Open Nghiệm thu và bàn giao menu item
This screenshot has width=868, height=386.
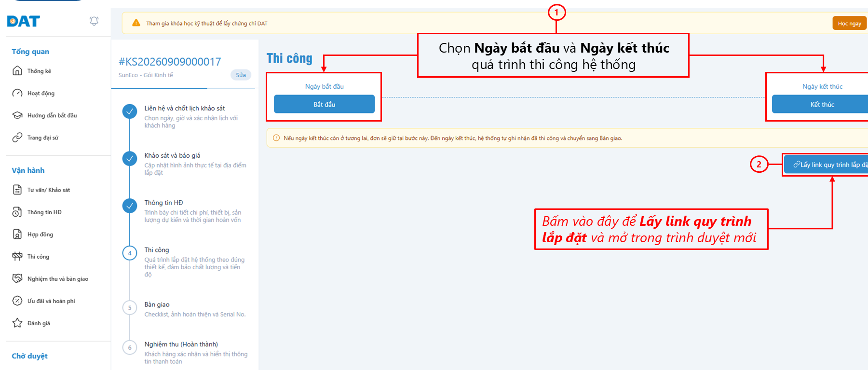58,278
